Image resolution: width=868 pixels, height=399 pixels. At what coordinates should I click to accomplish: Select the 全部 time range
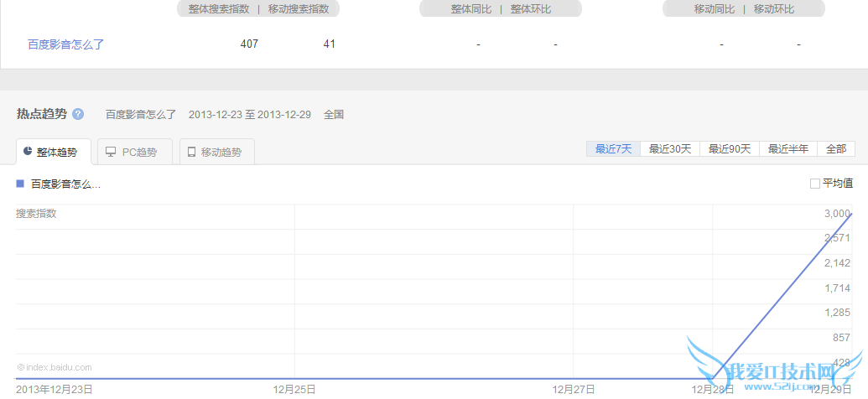[x=836, y=149]
